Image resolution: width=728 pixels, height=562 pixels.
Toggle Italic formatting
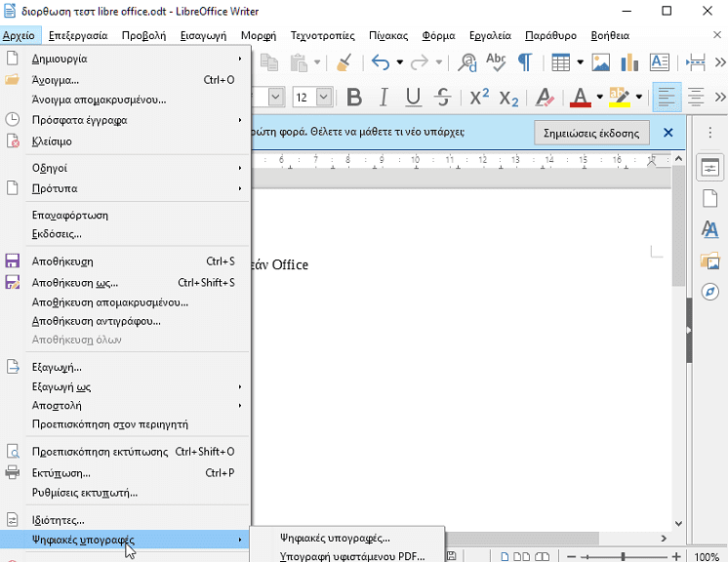coord(384,98)
